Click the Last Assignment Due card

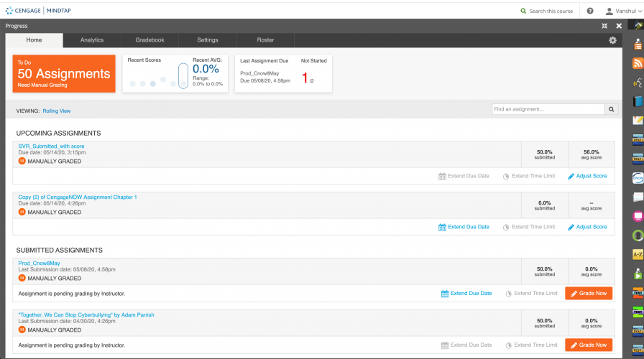[283, 73]
